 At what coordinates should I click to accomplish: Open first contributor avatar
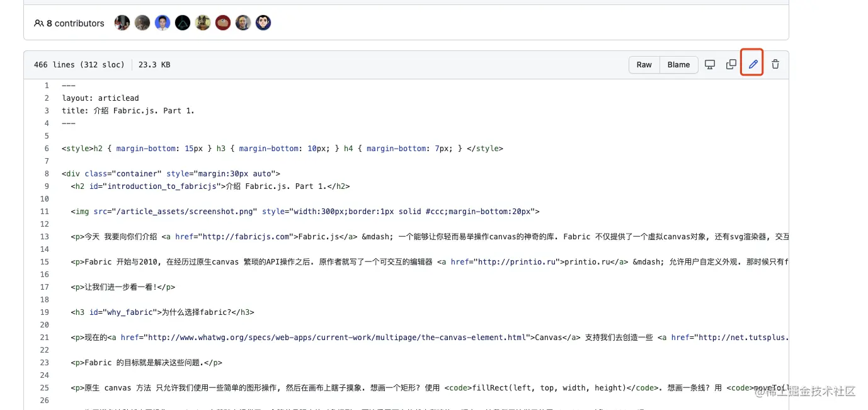pos(122,23)
